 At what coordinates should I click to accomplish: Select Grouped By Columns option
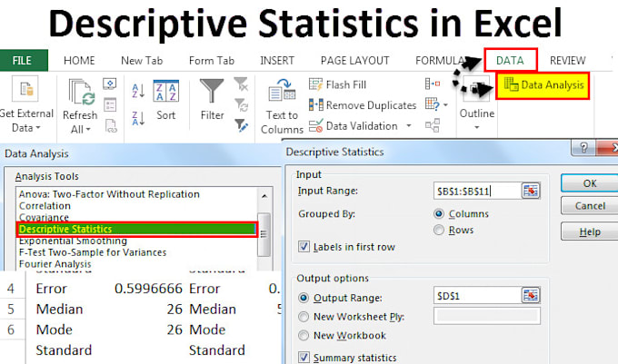click(439, 213)
